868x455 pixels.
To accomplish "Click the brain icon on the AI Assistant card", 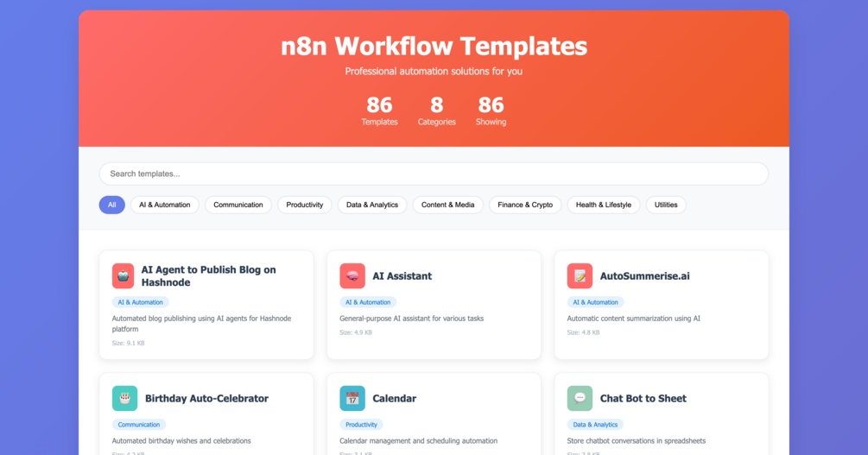I will coord(352,275).
